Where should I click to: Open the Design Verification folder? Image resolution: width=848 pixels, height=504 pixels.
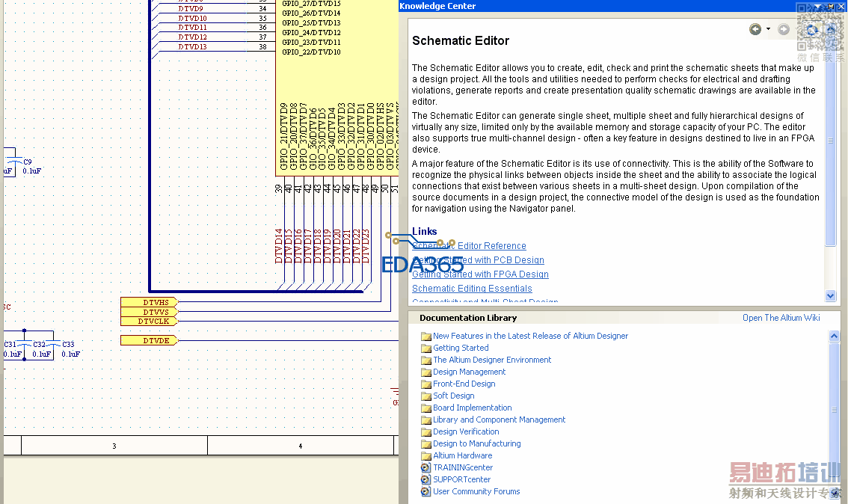pyautogui.click(x=466, y=431)
